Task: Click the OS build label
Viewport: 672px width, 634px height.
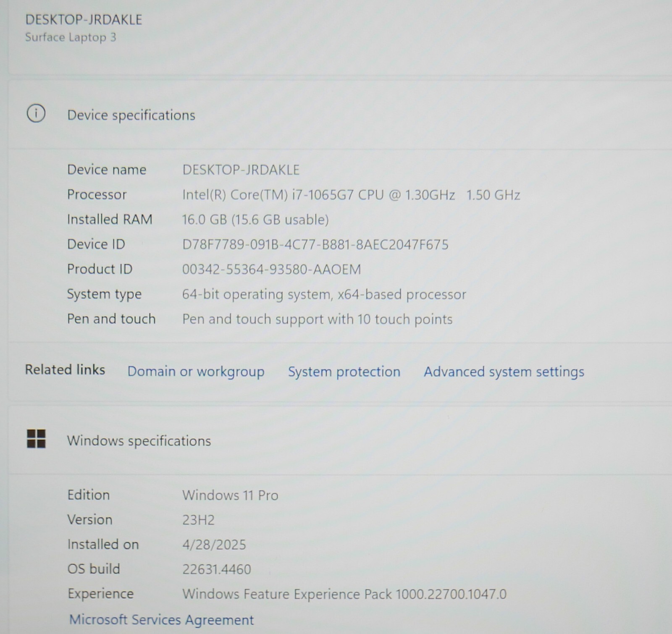Action: tap(94, 569)
